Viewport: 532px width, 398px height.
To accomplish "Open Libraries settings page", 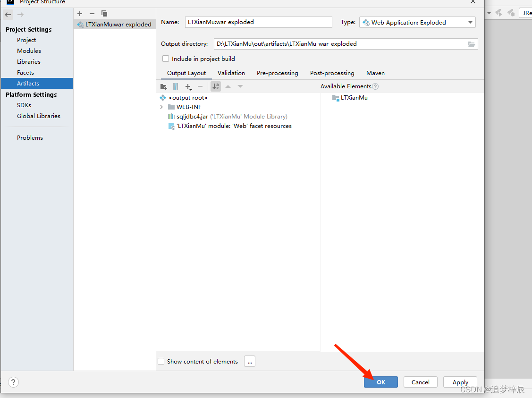I will (x=29, y=62).
